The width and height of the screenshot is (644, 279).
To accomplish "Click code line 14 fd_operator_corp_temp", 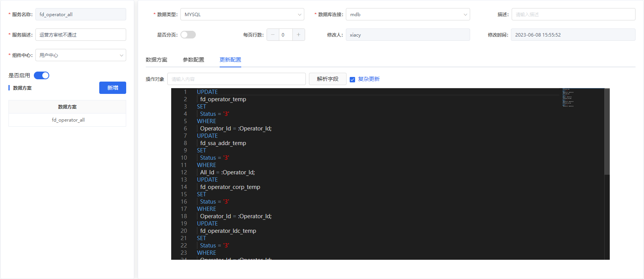I will (x=230, y=187).
